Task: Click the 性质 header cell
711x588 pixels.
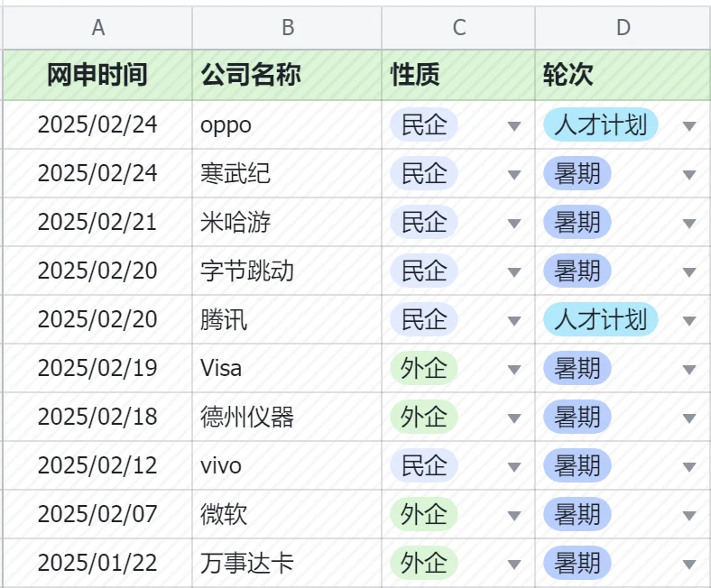Action: [458, 75]
